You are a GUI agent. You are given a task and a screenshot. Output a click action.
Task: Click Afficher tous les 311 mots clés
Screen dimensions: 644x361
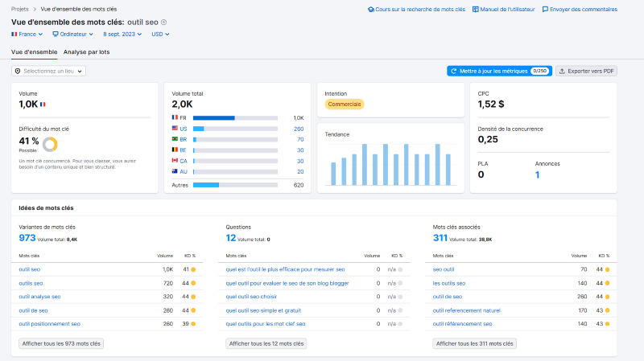point(474,343)
